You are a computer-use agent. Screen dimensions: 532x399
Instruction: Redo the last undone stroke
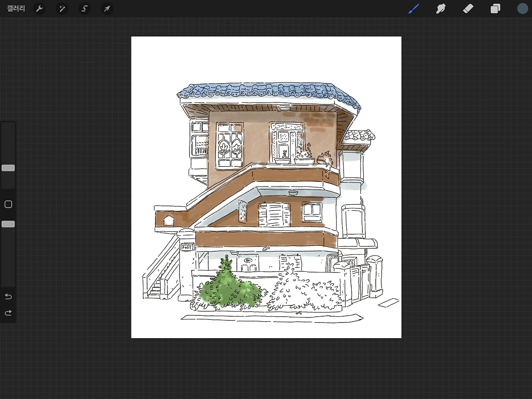[8, 313]
